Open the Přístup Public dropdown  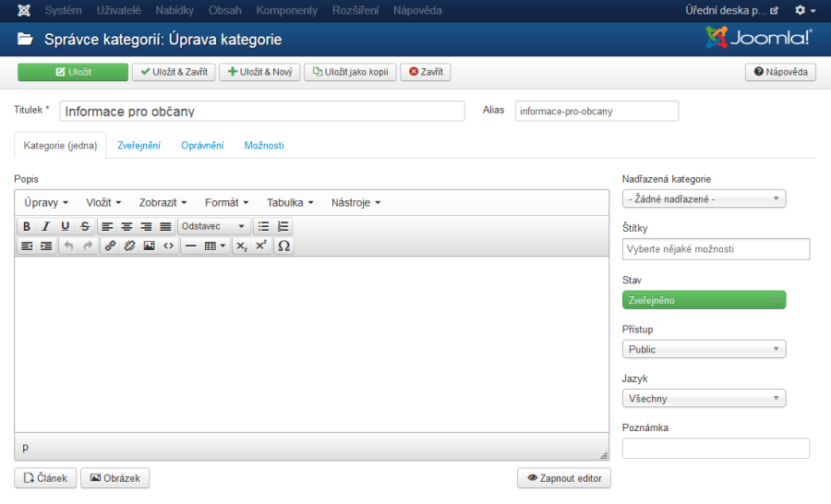click(x=704, y=349)
